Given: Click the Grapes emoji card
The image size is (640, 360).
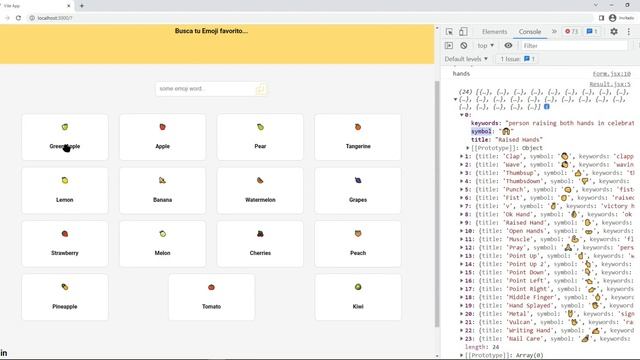Looking at the screenshot, I should (358, 191).
